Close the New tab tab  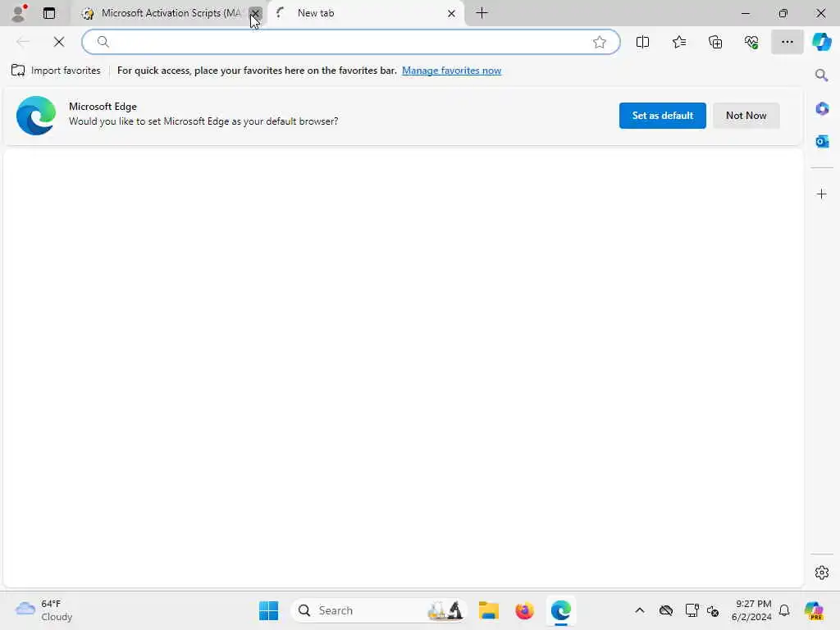click(x=452, y=13)
